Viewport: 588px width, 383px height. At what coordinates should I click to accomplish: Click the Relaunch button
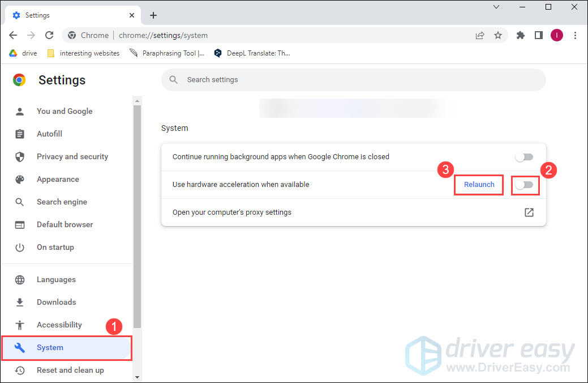(x=479, y=185)
